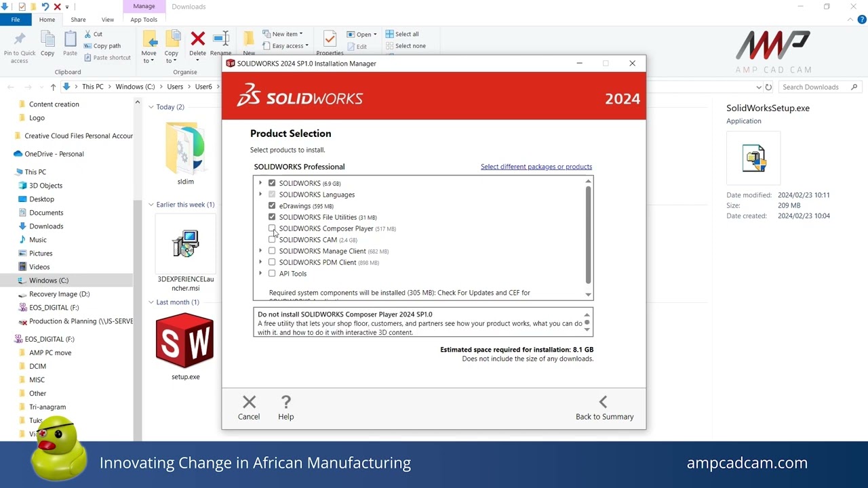
Task: Collapse Earlier this week group
Action: [151, 205]
